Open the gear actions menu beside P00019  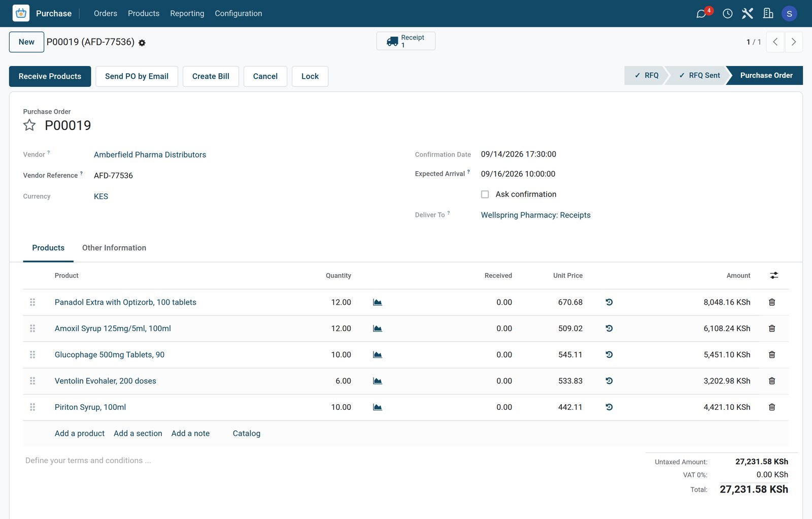coord(142,43)
